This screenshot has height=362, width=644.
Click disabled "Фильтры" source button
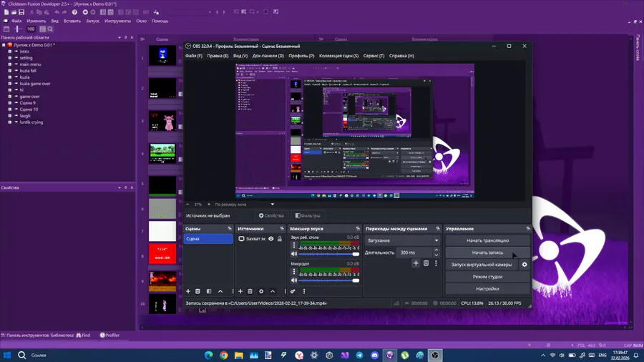(x=308, y=215)
